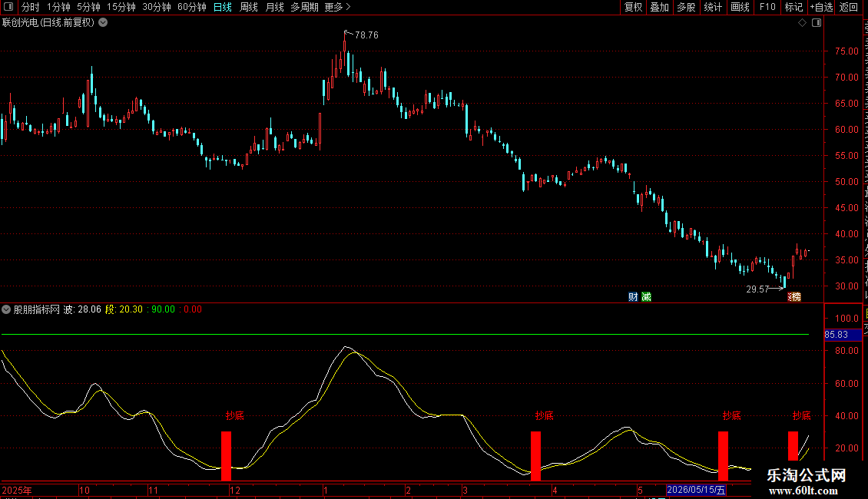Viewport: 868px width, 499px height.
Task: Click the 抄底 signal label before April
Action: click(544, 415)
